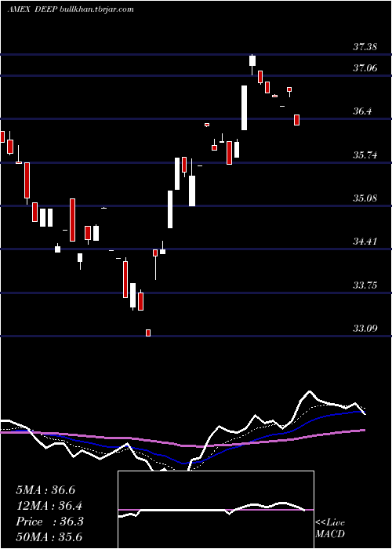Screen dimensions: 392x549
Task: Click the 33.75 price level label
Action: 365,285
